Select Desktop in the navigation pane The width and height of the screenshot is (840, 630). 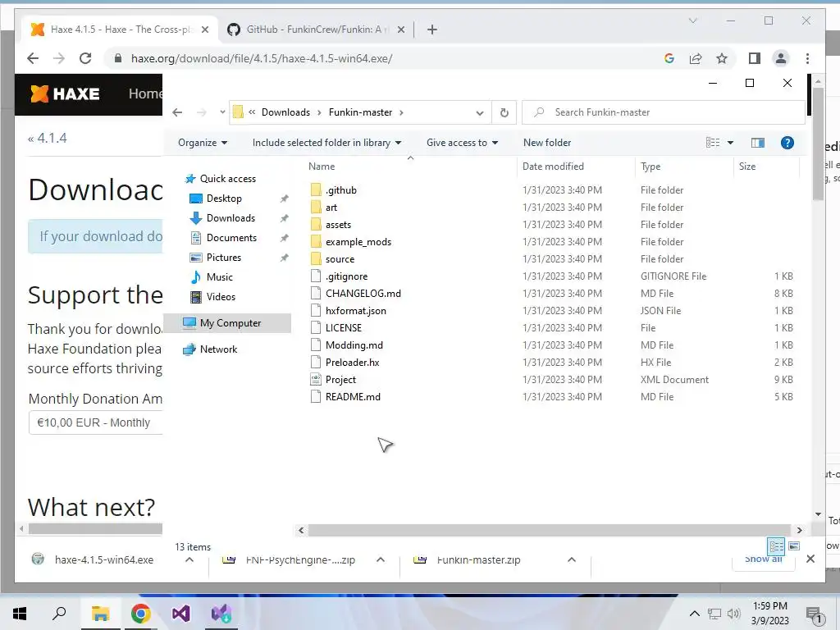click(x=223, y=199)
